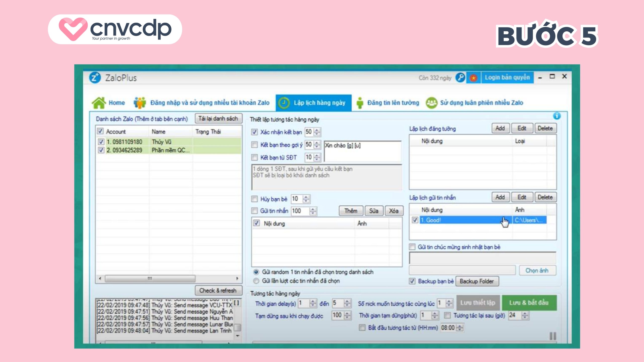Click Kết bạn từ SĐT count stepper
Viewport: 644px width, 362px height.
coord(317,157)
